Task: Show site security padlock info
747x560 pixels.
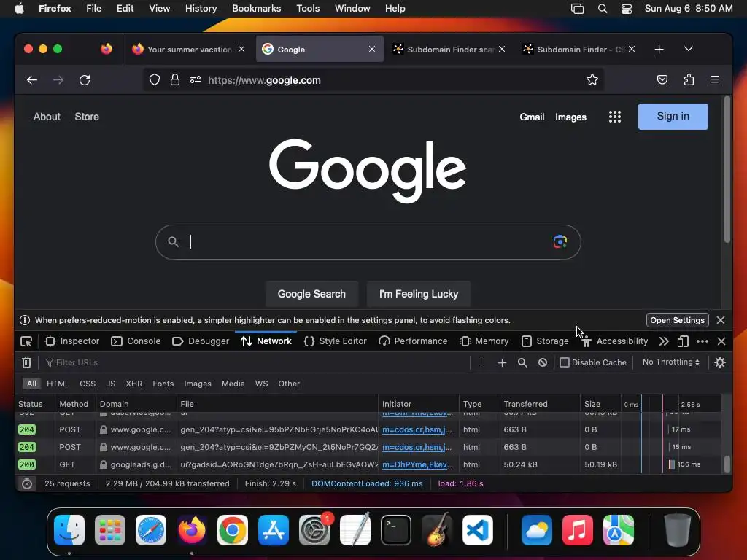Action: [x=175, y=80]
